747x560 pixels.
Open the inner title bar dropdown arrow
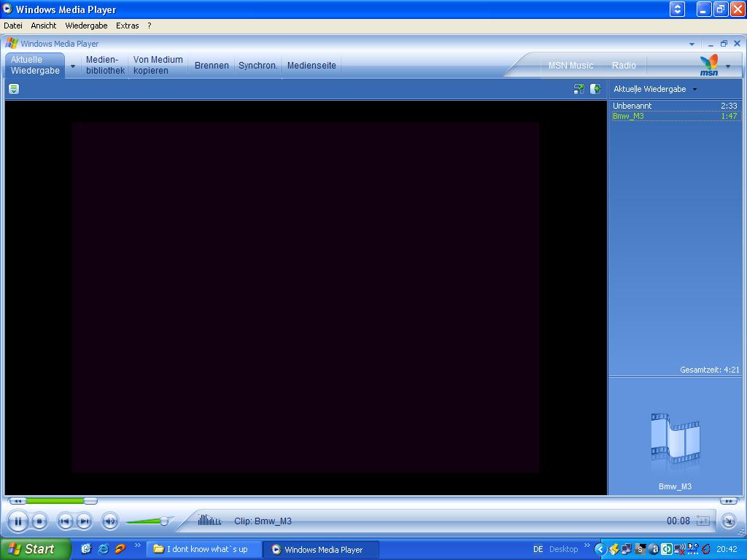692,44
